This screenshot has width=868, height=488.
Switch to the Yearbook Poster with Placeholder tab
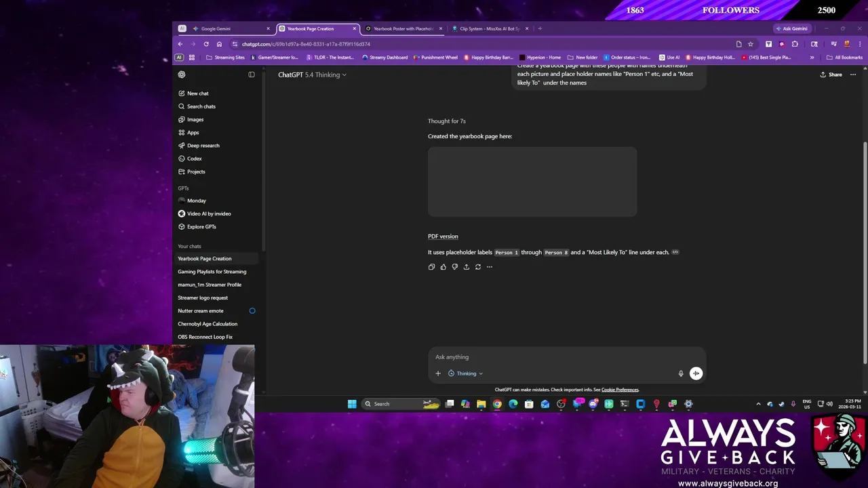pos(403,28)
